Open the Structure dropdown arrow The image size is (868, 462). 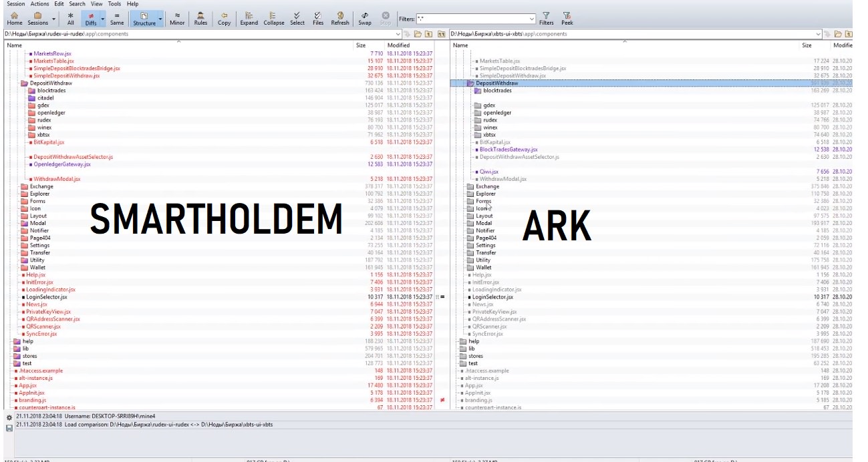click(160, 19)
